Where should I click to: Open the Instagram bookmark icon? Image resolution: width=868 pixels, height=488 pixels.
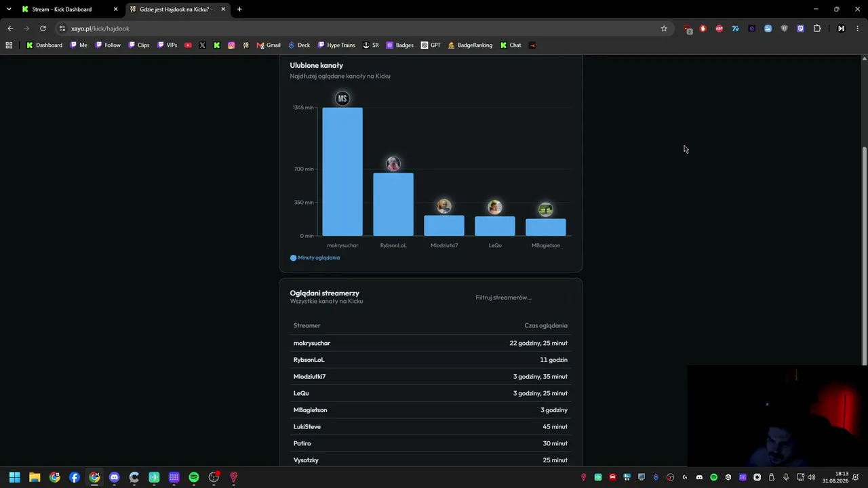click(x=231, y=45)
